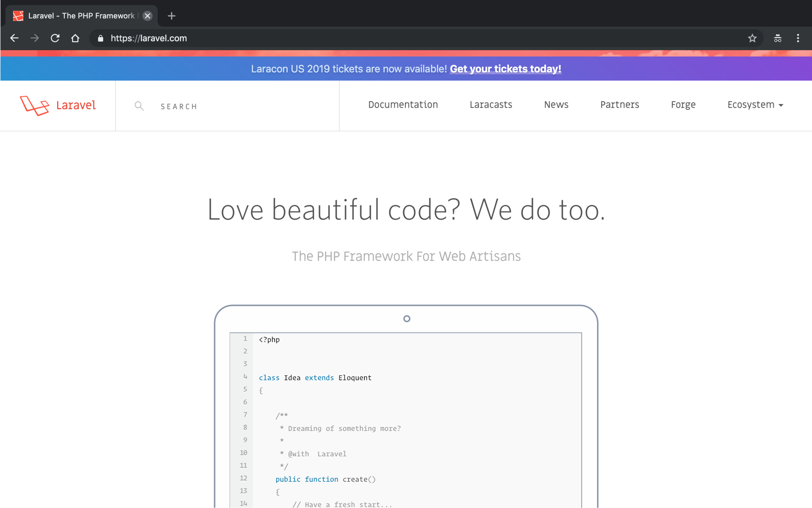The height and width of the screenshot is (508, 812).
Task: Click the browser back arrow
Action: click(x=14, y=38)
